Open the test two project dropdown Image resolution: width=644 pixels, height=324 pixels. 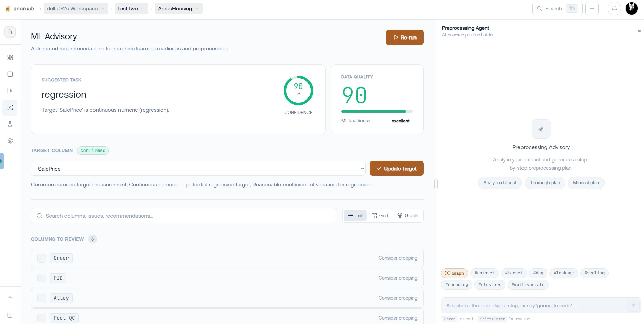click(x=131, y=9)
